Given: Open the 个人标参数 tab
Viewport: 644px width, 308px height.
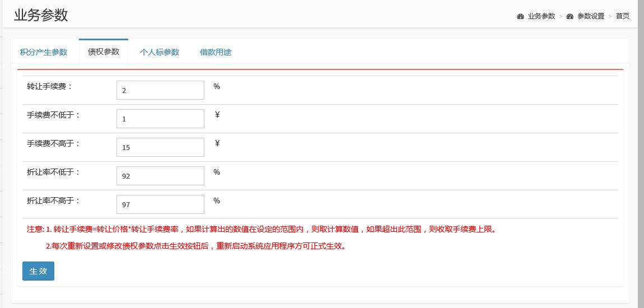Looking at the screenshot, I should click(160, 52).
